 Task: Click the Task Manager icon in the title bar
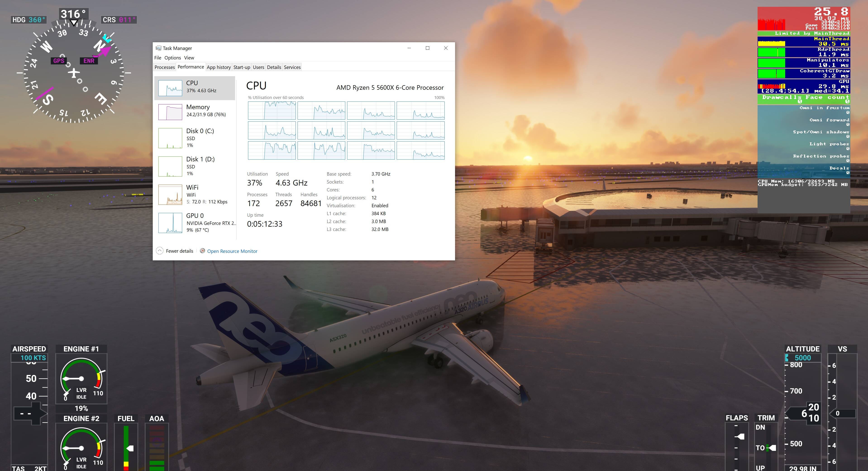[158, 48]
